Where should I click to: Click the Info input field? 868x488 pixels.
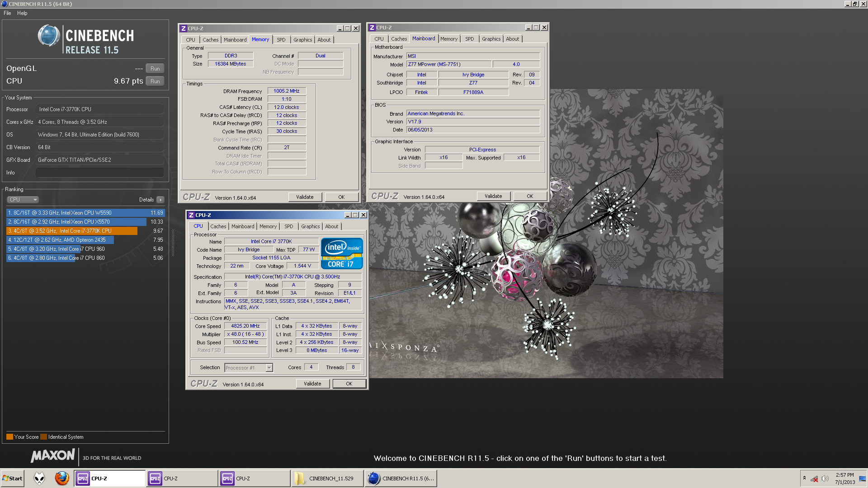100,173
